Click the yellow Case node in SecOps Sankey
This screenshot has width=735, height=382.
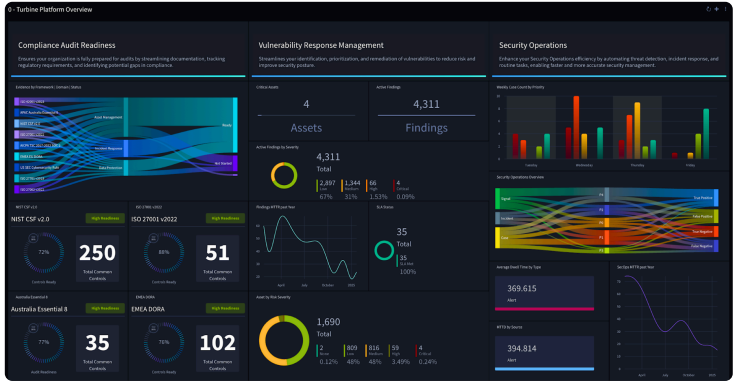(x=498, y=238)
